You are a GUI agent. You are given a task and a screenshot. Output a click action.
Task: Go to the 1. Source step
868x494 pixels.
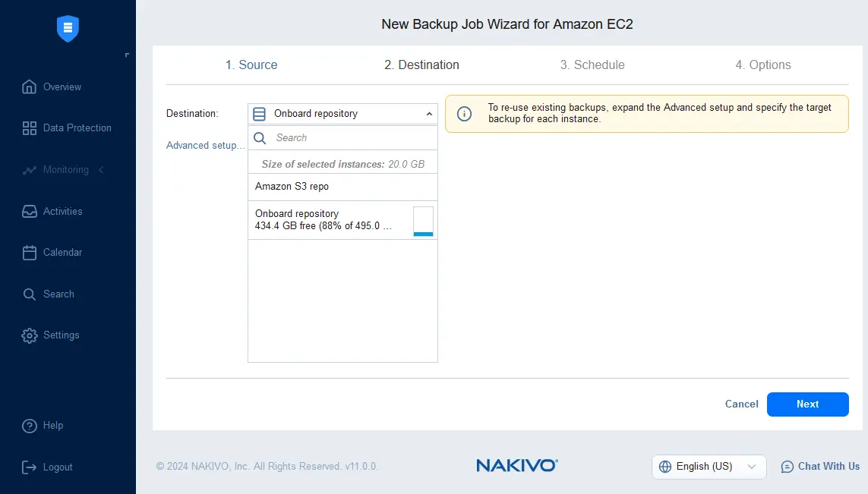click(251, 65)
